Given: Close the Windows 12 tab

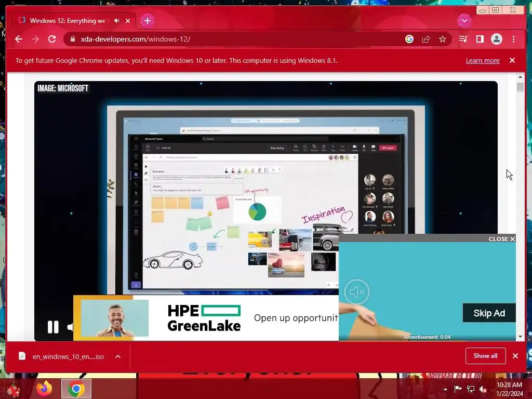Looking at the screenshot, I should (128, 21).
